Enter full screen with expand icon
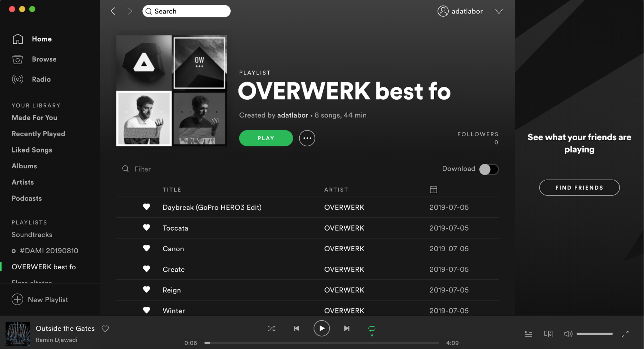This screenshot has width=644, height=349. [625, 334]
